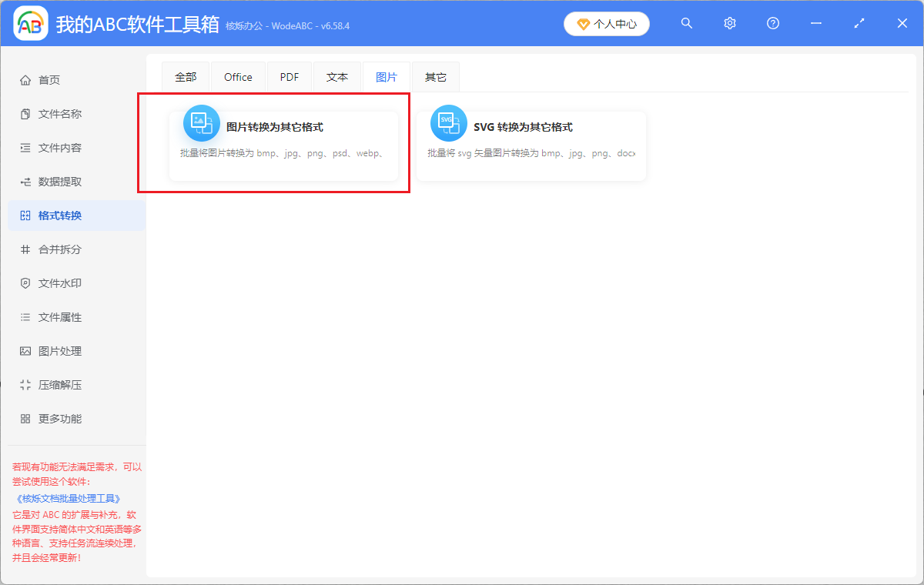Switch to the 其它 tab
The image size is (924, 585).
click(436, 77)
